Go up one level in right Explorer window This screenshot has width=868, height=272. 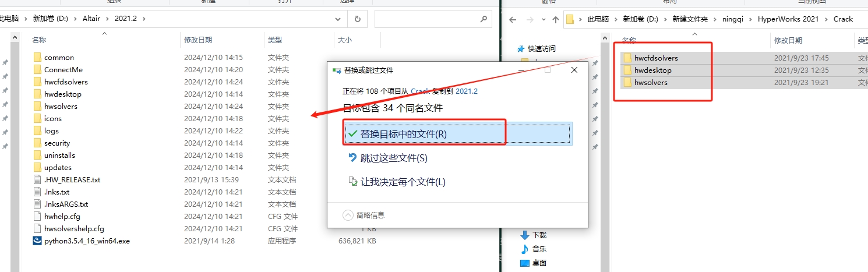(x=556, y=19)
